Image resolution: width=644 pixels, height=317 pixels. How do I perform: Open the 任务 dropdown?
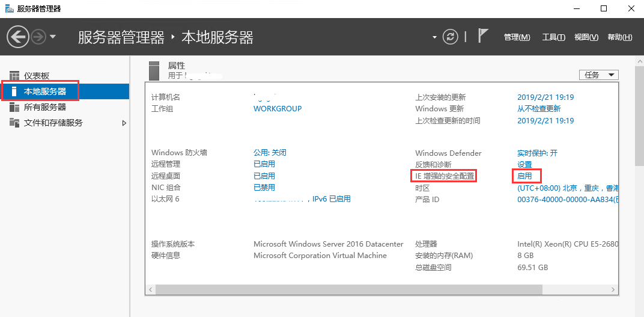point(598,75)
